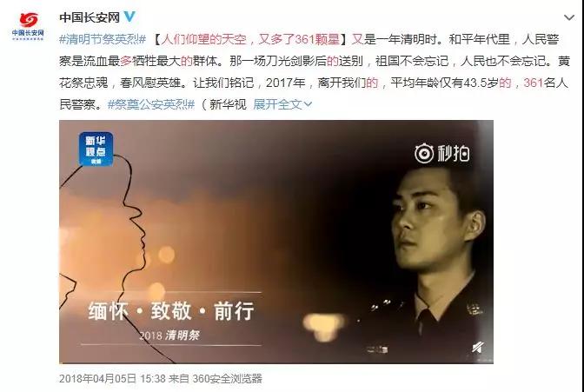Screen dimensions: 584x392
Task: Expand the post with the 展开全文 arrow
Action: point(309,104)
